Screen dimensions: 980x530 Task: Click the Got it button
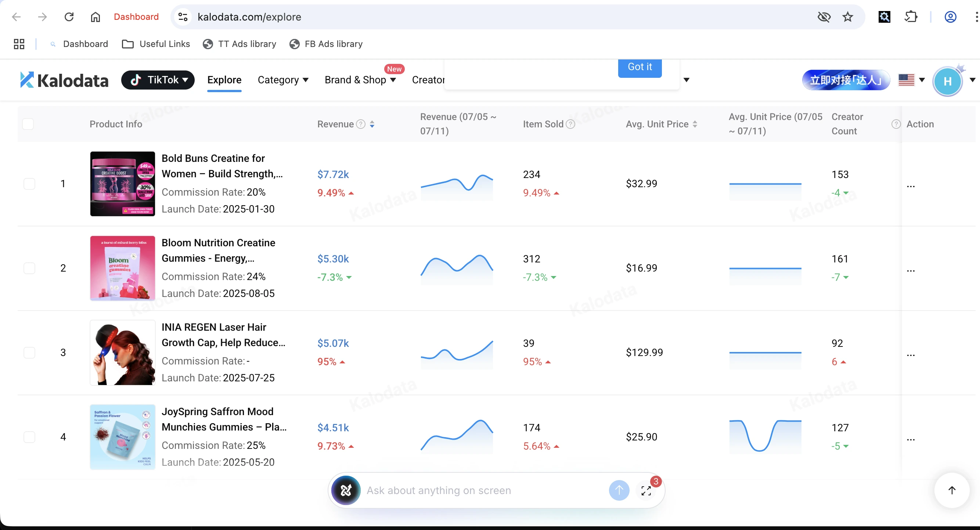pyautogui.click(x=640, y=68)
